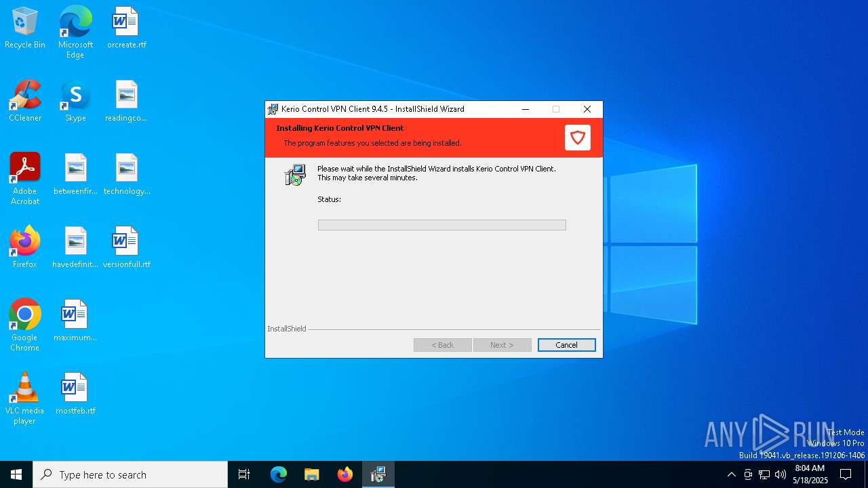Viewport: 868px width, 488px height.
Task: Select the mostfeb.rtf desktop file
Action: [75, 394]
